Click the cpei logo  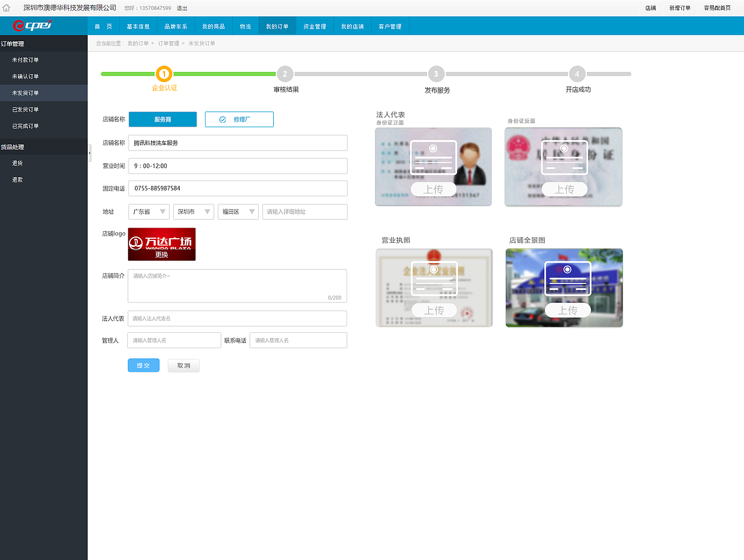coord(32,25)
